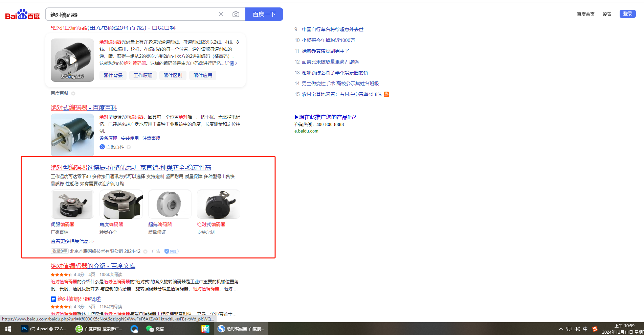Screen dimensions: 644x335
Task: Click the 绝对式编码器 baike thumbnail image
Action: click(x=72, y=135)
